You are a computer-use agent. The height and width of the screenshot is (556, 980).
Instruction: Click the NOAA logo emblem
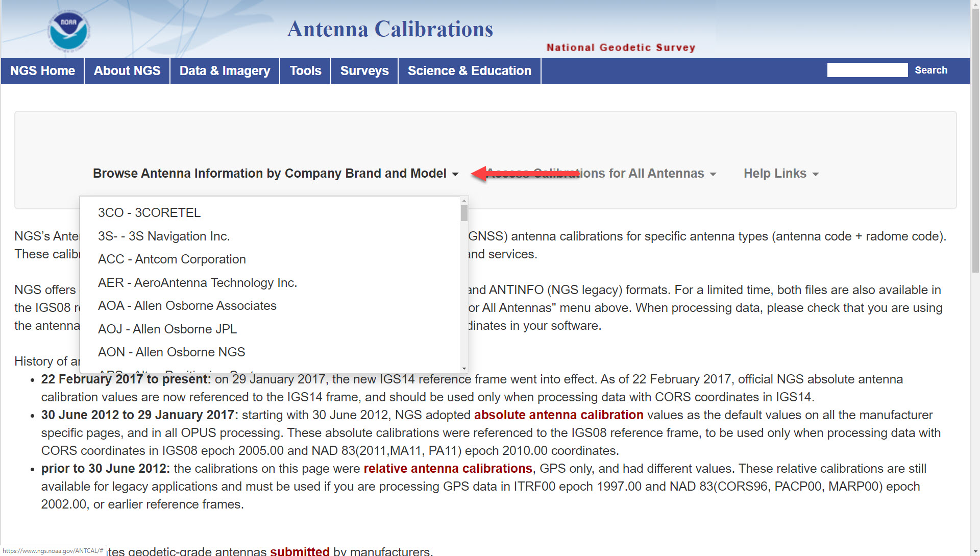tap(68, 31)
